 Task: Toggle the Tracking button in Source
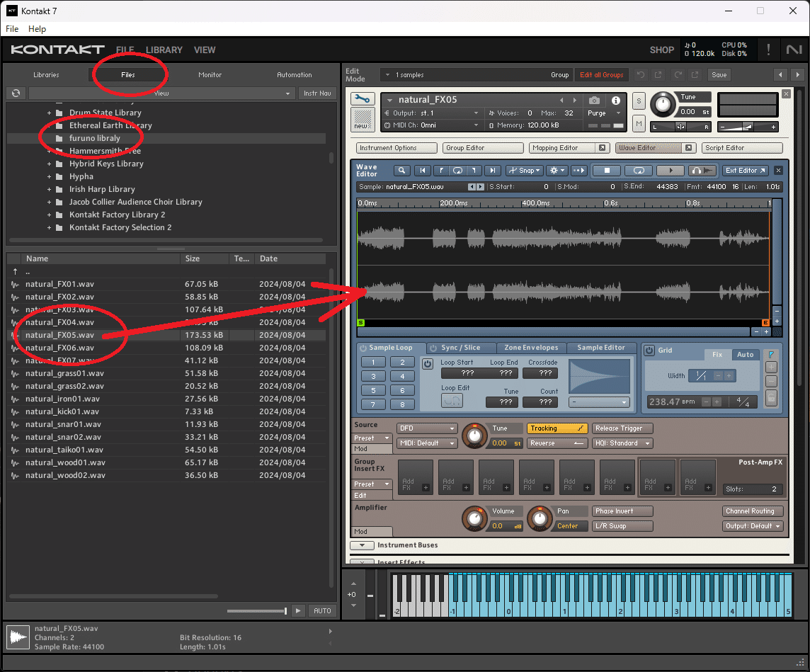coord(557,428)
